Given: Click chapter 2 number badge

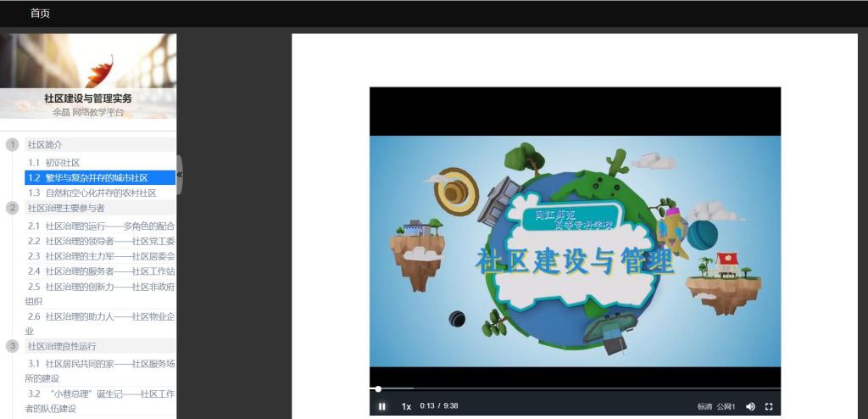Looking at the screenshot, I should (13, 208).
